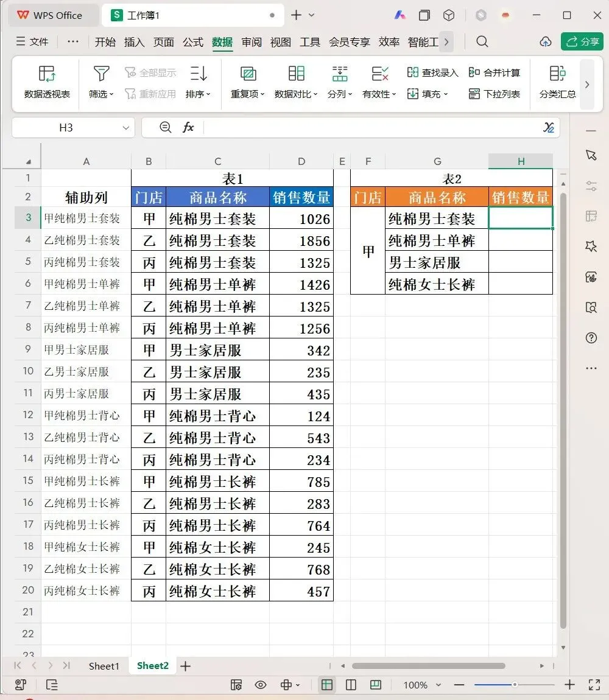
Task: Switch to the 公式 ribbon tab
Action: coord(193,42)
